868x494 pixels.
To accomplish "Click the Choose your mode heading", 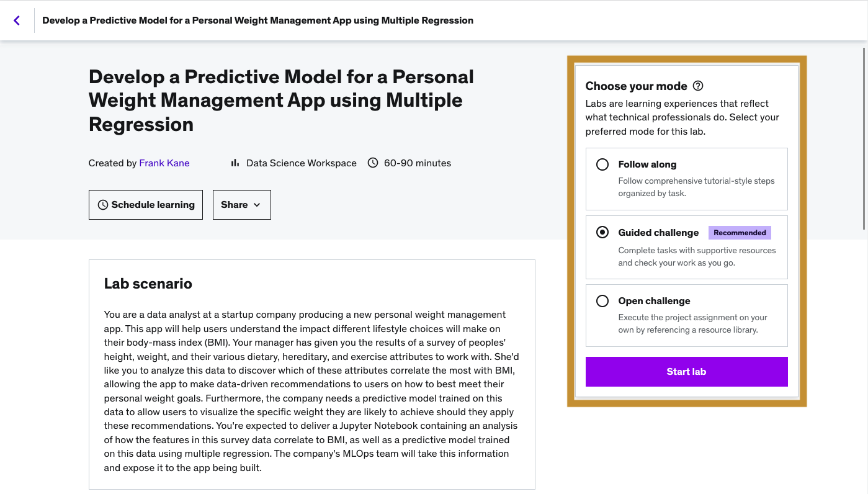I will (636, 86).
